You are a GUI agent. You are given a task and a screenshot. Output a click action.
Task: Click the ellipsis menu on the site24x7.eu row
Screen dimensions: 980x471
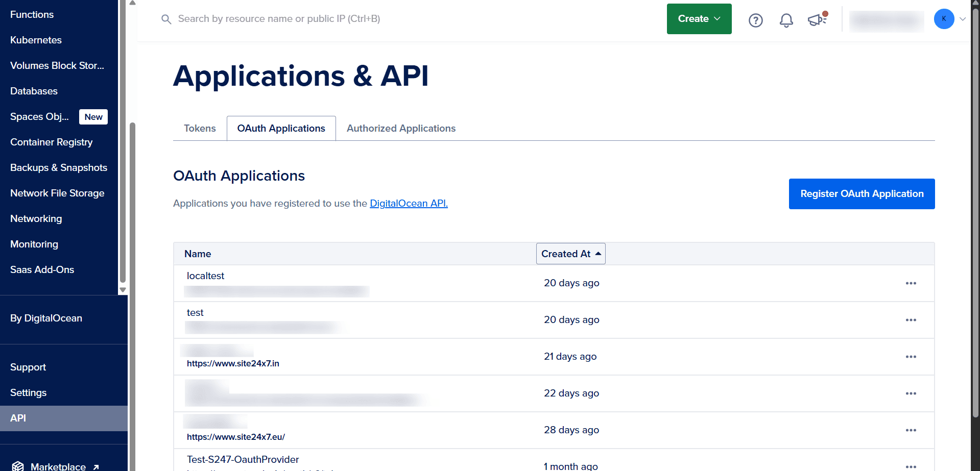pos(911,430)
